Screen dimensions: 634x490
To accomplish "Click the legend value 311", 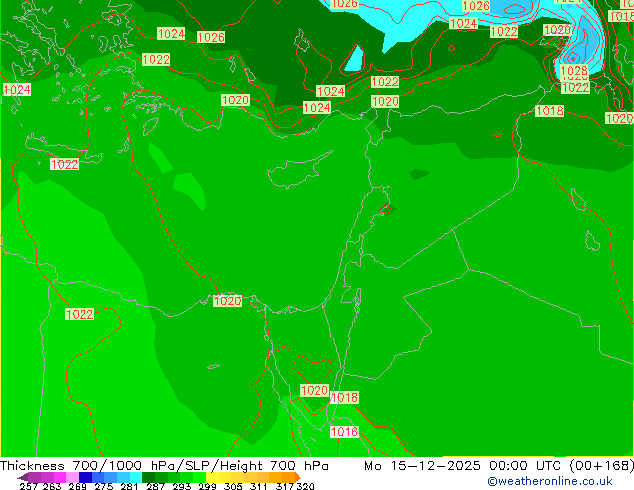I will [259, 486].
